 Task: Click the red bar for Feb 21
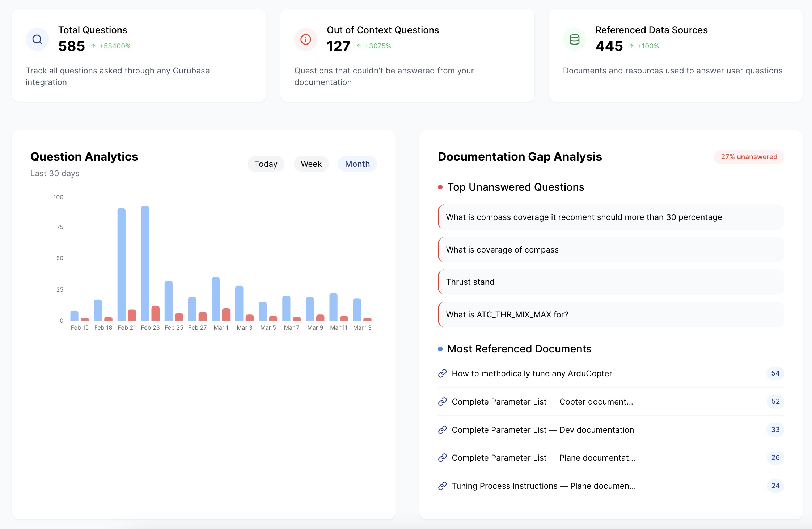coord(132,315)
